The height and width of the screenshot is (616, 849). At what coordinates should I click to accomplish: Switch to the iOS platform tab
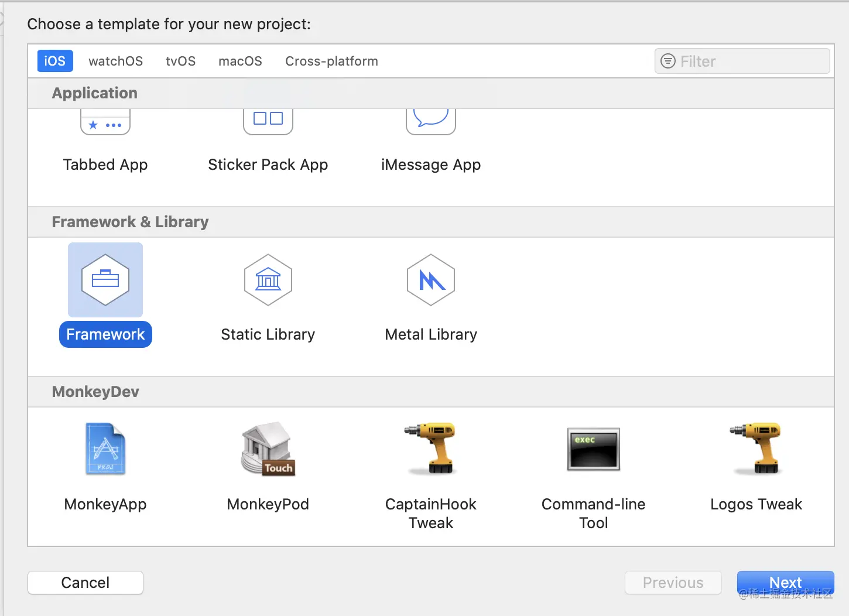coord(55,61)
